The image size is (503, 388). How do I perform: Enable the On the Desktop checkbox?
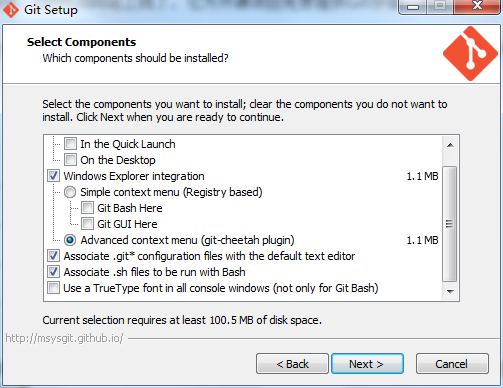pos(70,160)
